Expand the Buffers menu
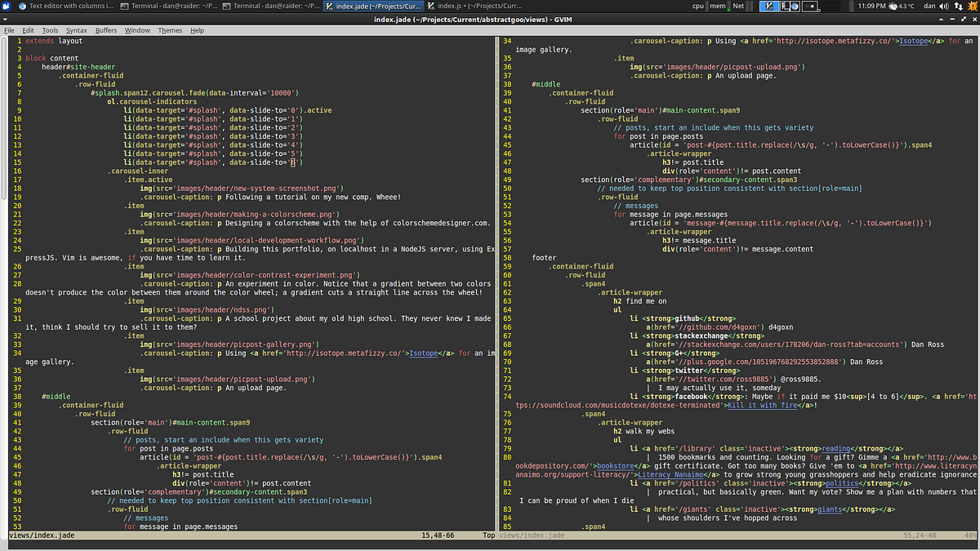980x551 pixels. tap(105, 30)
